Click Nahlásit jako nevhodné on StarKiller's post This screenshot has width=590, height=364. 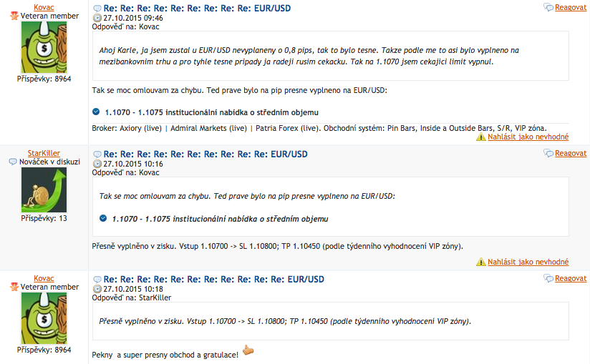(528, 262)
